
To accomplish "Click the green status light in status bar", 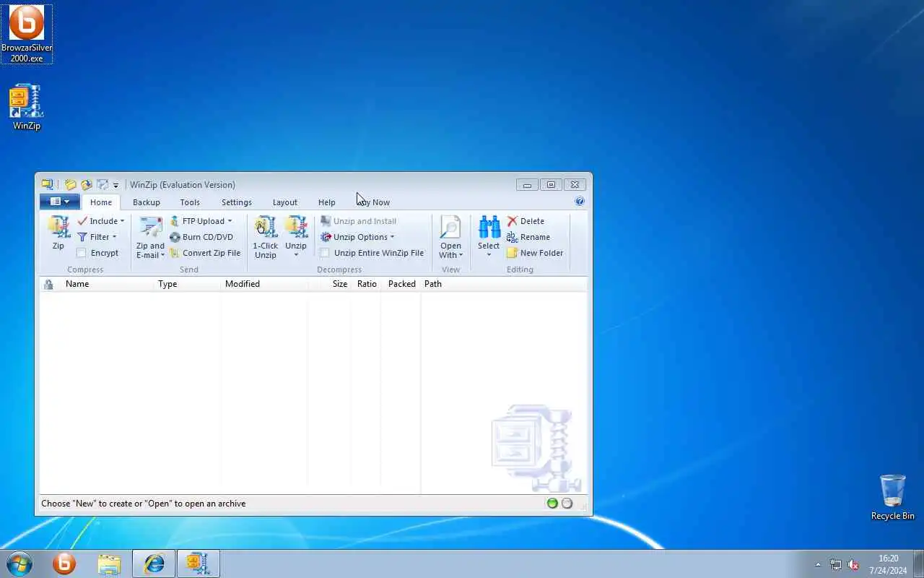I will coord(552,504).
